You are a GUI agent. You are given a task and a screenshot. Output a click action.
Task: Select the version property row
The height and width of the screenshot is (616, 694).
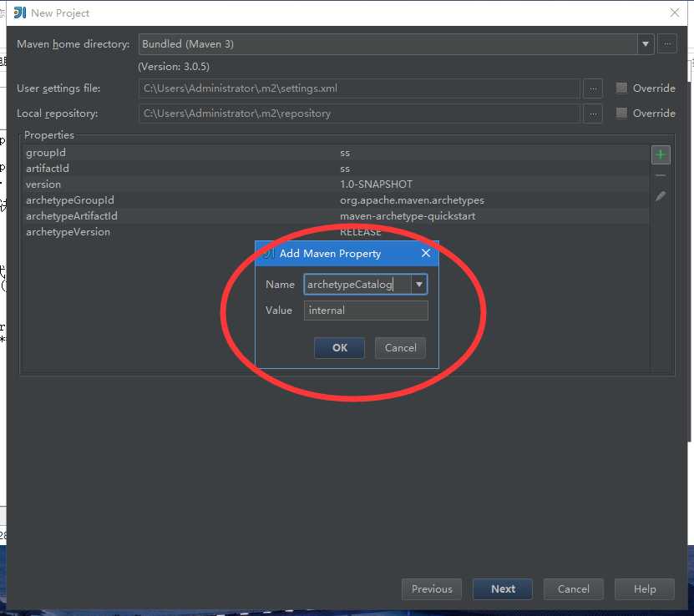pos(337,184)
